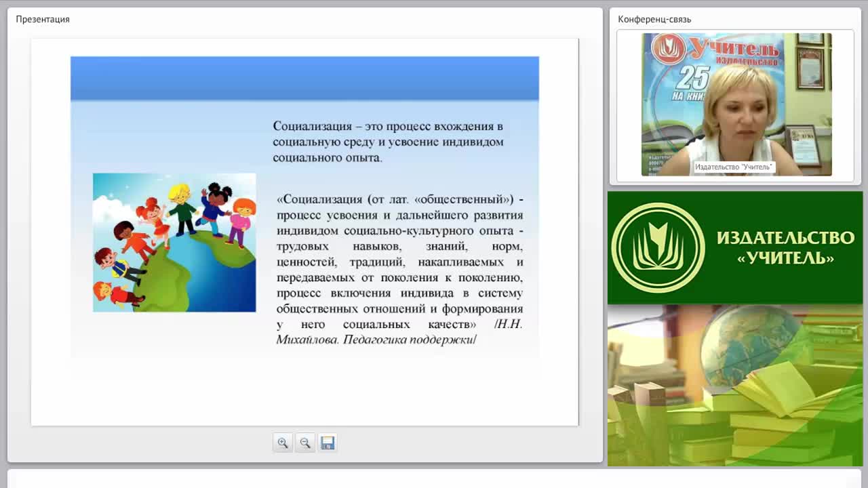Image resolution: width=868 pixels, height=488 pixels.
Task: Click the circular publisher emblem logo
Action: click(x=658, y=247)
